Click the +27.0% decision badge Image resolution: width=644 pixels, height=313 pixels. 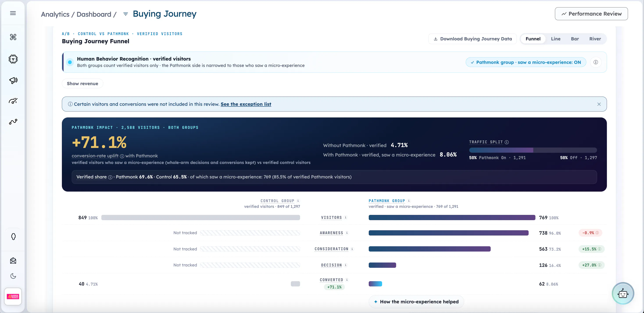point(592,265)
